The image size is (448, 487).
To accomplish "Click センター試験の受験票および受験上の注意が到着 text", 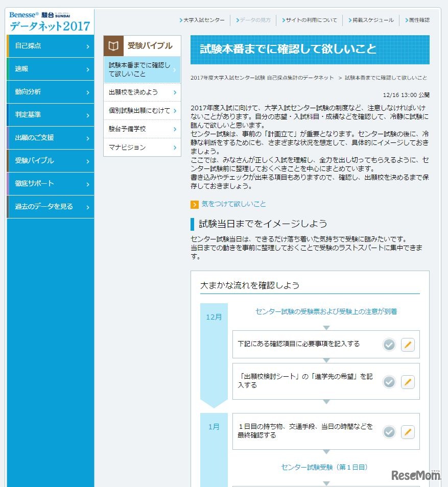I will point(326,311).
